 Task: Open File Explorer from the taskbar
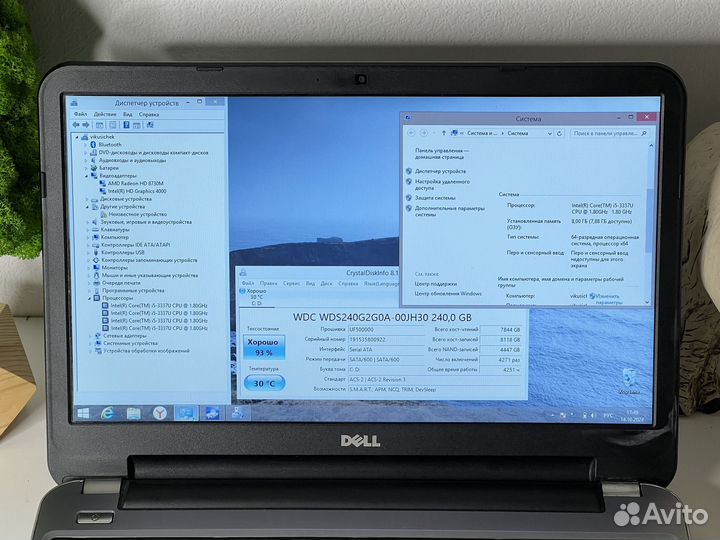click(134, 413)
